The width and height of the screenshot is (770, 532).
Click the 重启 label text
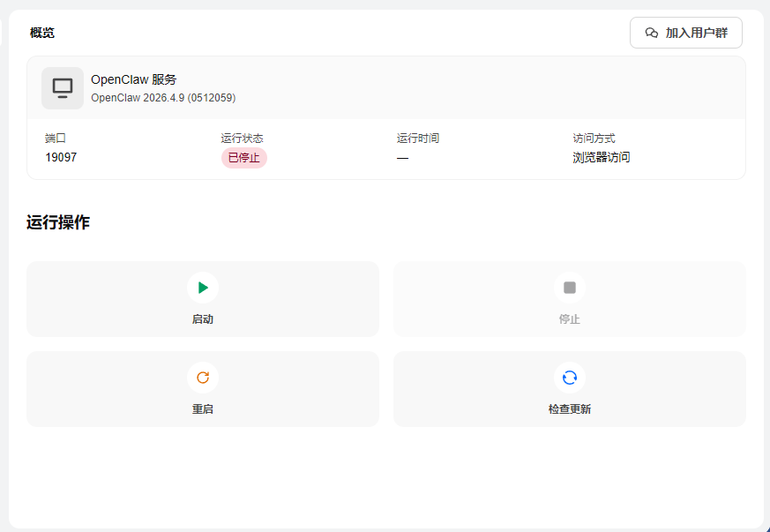pyautogui.click(x=203, y=409)
